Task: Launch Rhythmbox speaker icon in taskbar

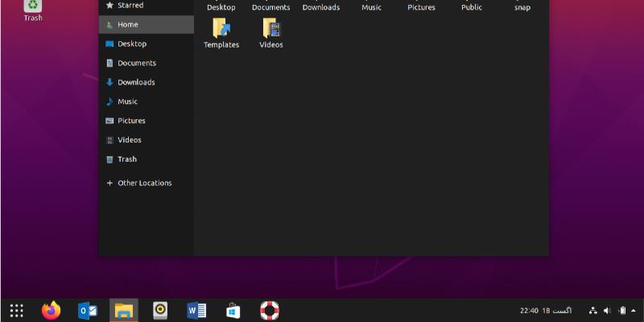Action: [x=160, y=310]
